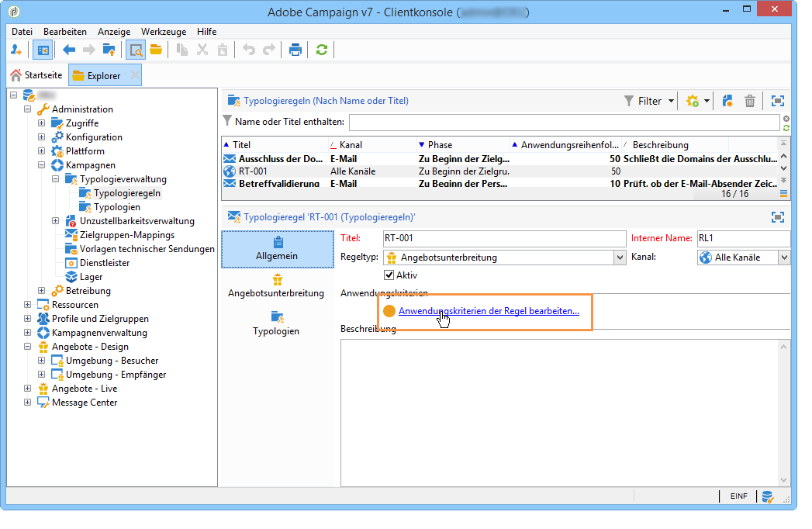The width and height of the screenshot is (812, 529).
Task: Toggle the Aktiv checkbox
Action: tap(389, 275)
